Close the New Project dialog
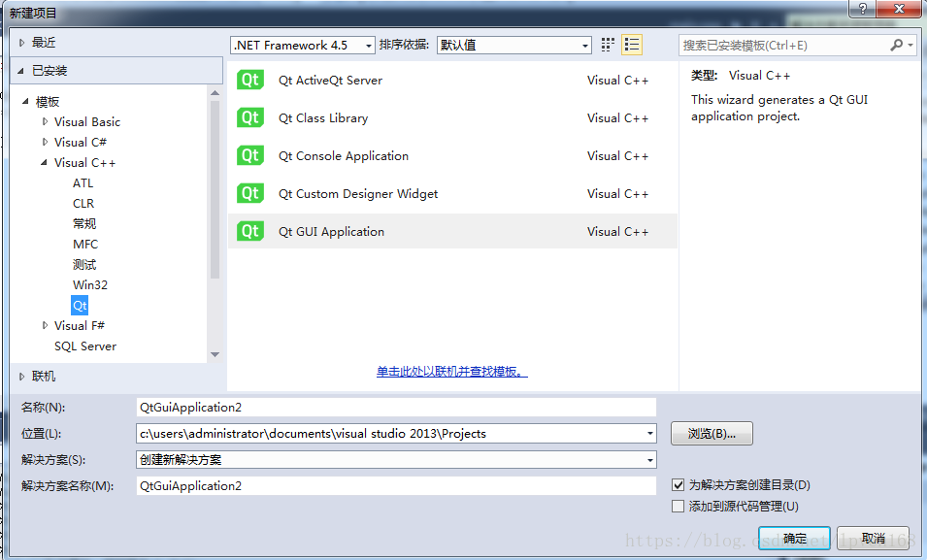The width and height of the screenshot is (927, 560). pyautogui.click(x=899, y=9)
